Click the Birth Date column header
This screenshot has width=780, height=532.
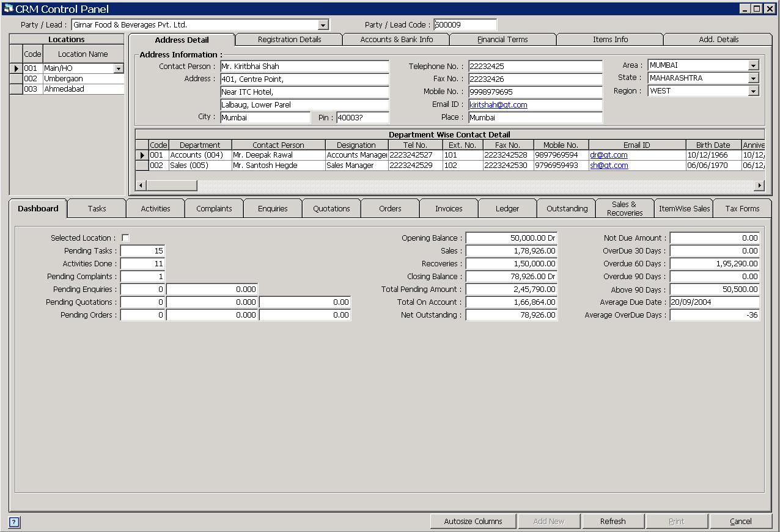tap(713, 145)
